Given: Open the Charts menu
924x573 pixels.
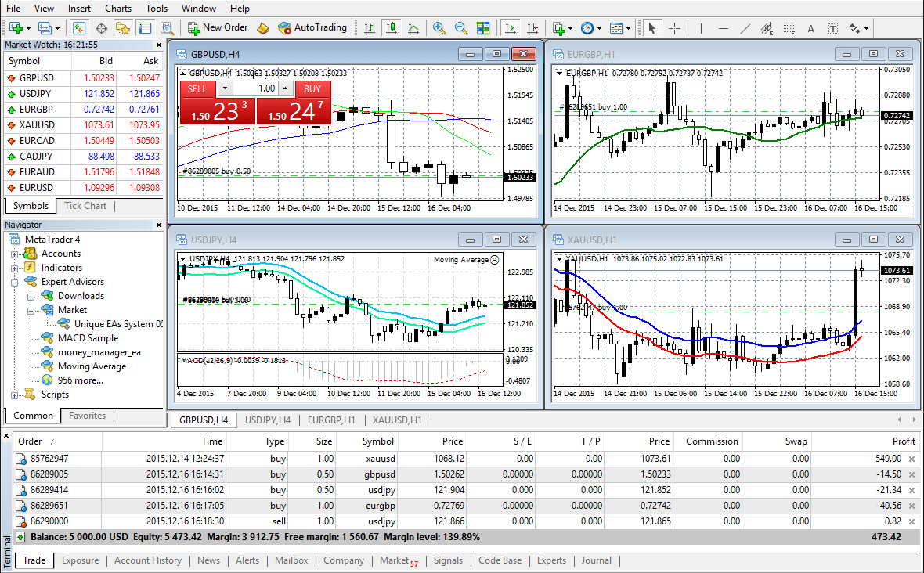Looking at the screenshot, I should coord(118,9).
